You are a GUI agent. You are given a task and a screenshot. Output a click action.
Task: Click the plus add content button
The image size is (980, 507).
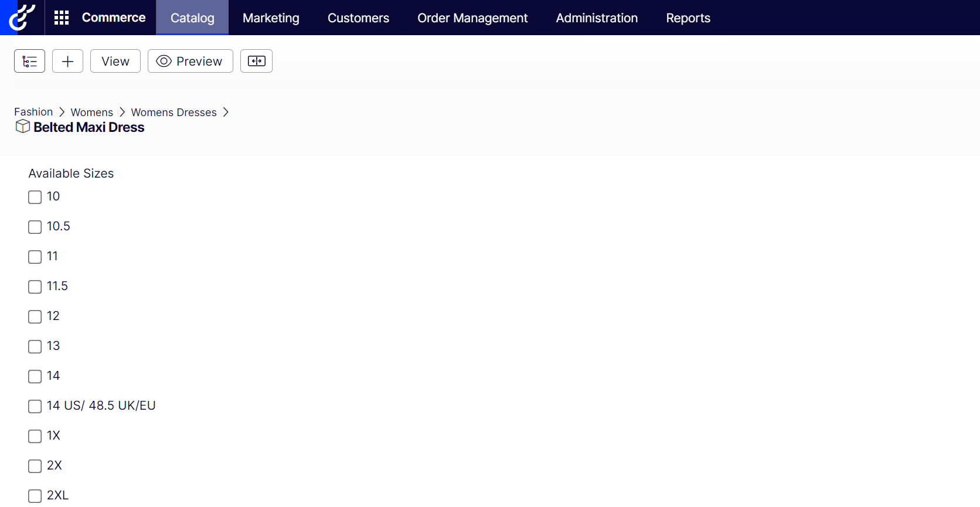pos(67,61)
